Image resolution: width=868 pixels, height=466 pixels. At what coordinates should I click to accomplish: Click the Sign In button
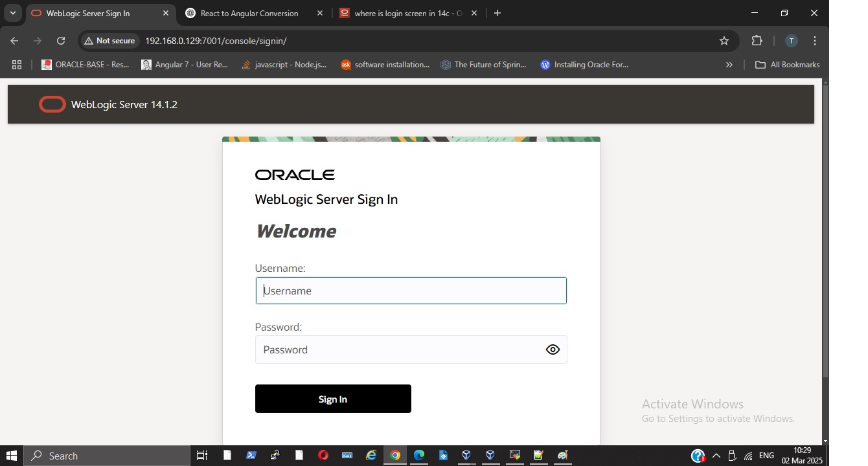(333, 399)
